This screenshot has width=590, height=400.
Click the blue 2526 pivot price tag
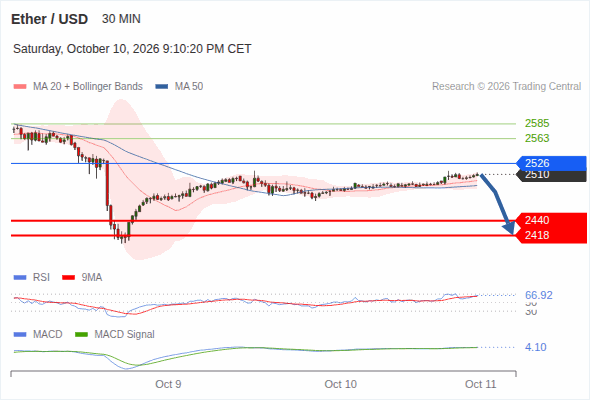tap(551, 163)
